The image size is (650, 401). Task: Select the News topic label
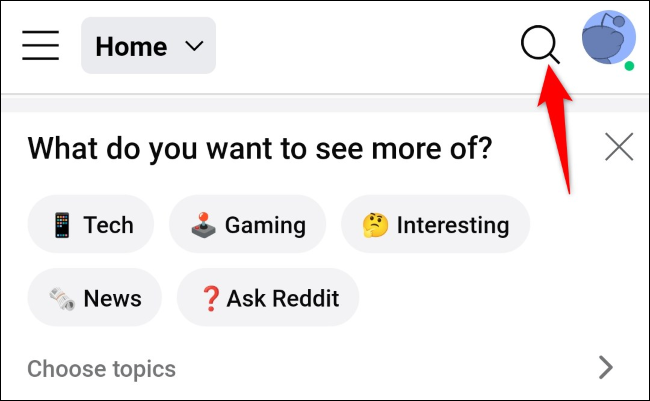tap(112, 299)
